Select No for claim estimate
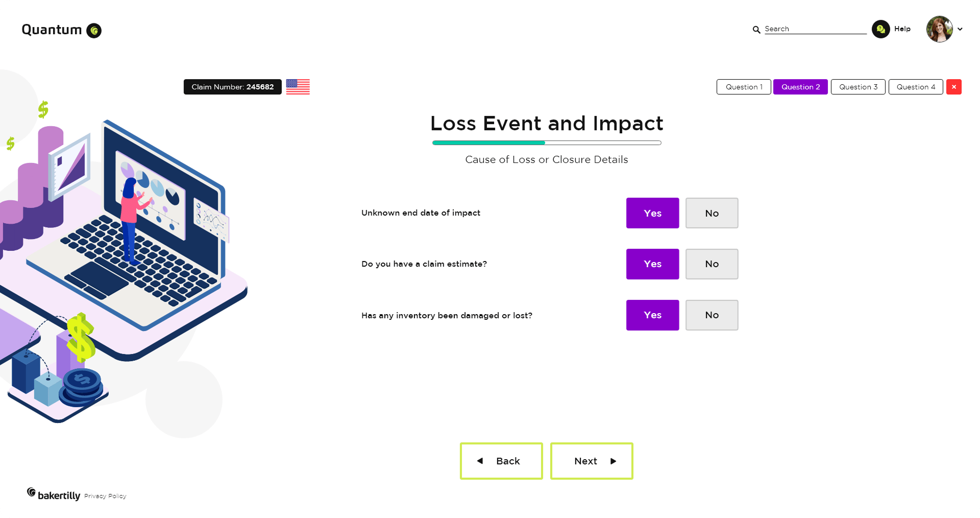The image size is (980, 518). (x=712, y=264)
